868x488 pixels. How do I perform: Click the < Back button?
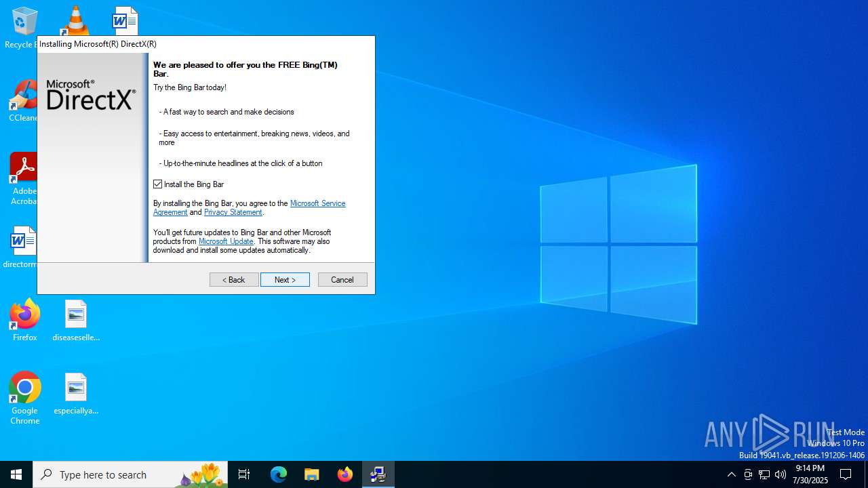(234, 280)
